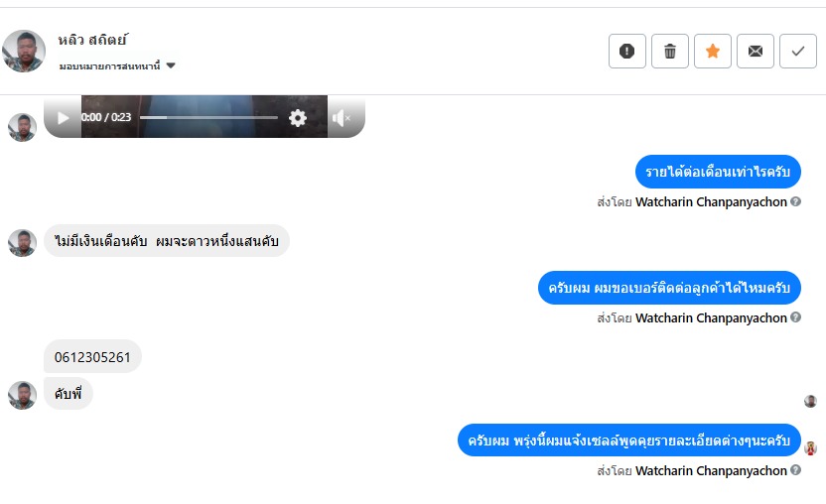Click sender avatar beside video message

(x=22, y=127)
